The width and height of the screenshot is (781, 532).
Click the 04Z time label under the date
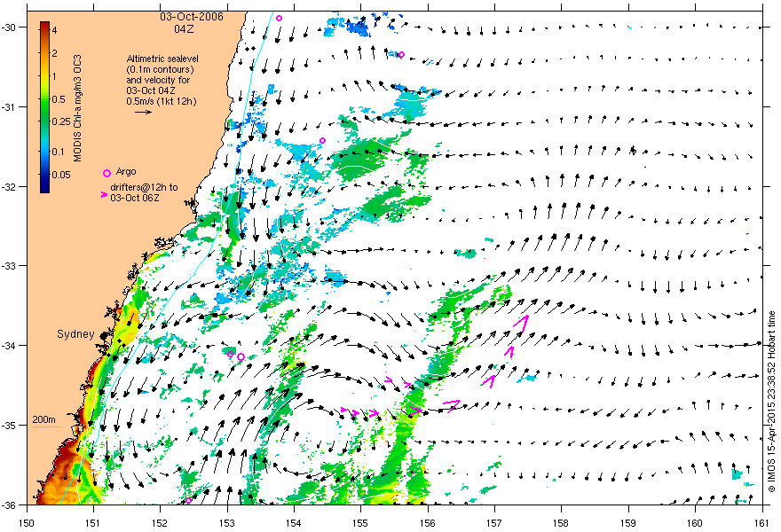click(x=184, y=29)
